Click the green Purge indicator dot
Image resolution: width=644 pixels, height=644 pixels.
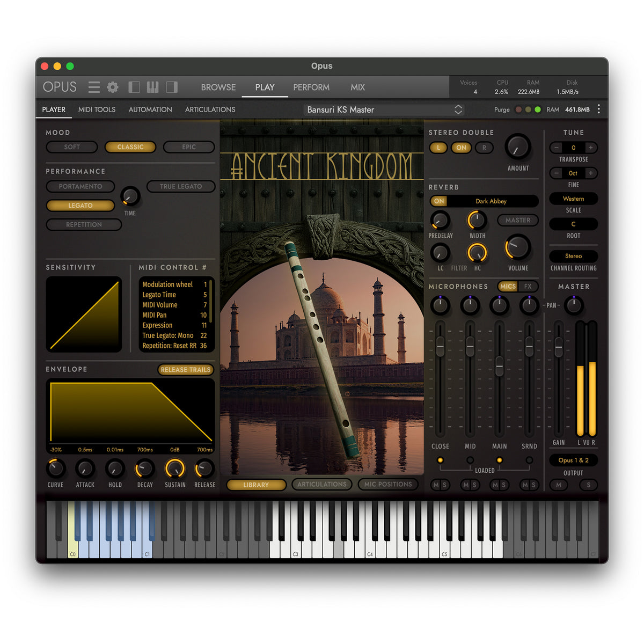click(x=538, y=109)
